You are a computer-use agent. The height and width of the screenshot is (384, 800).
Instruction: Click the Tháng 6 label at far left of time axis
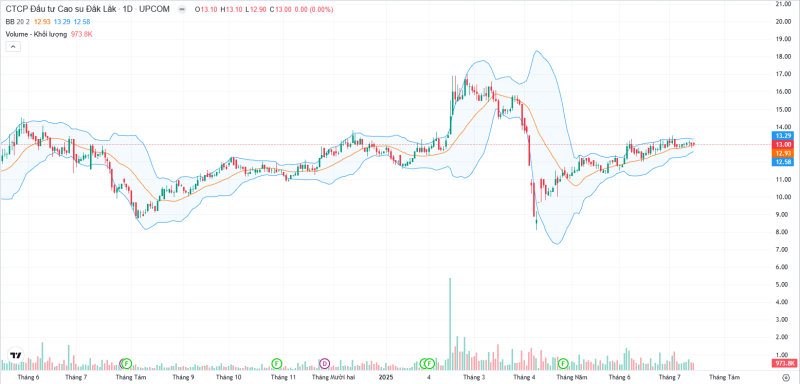pos(28,377)
